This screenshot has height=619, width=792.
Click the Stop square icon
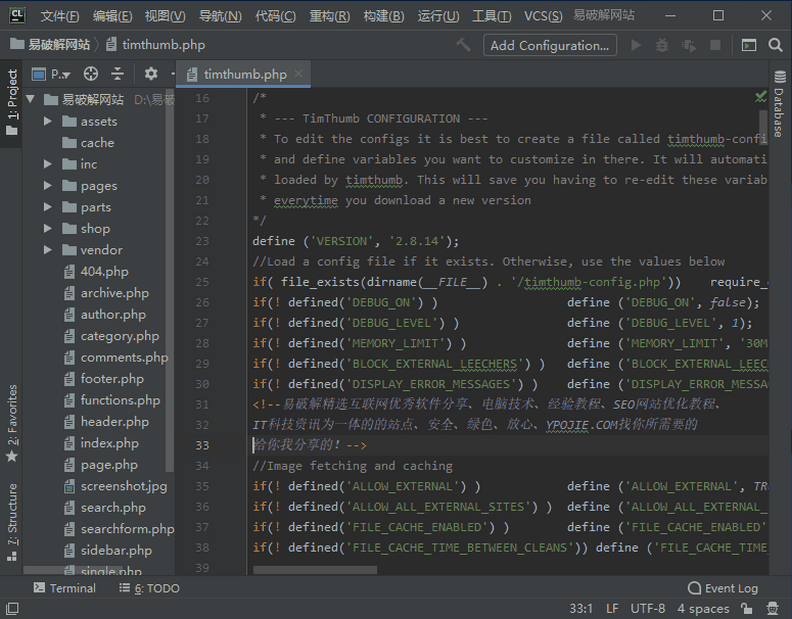tap(715, 45)
